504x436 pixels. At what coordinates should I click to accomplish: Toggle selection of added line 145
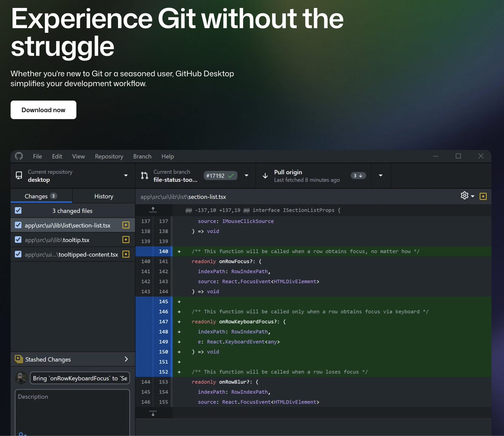pos(154,302)
